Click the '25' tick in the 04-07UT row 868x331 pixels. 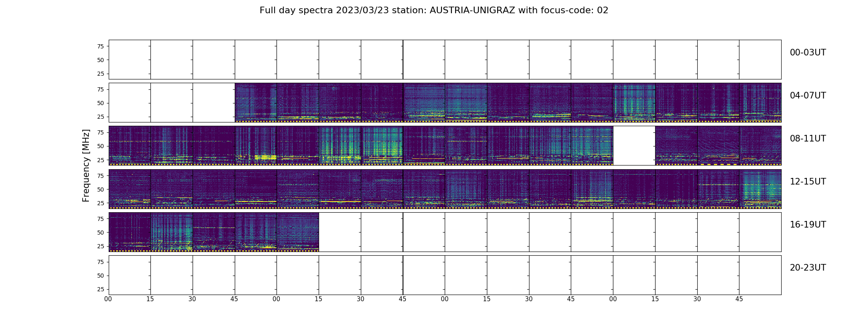(100, 117)
